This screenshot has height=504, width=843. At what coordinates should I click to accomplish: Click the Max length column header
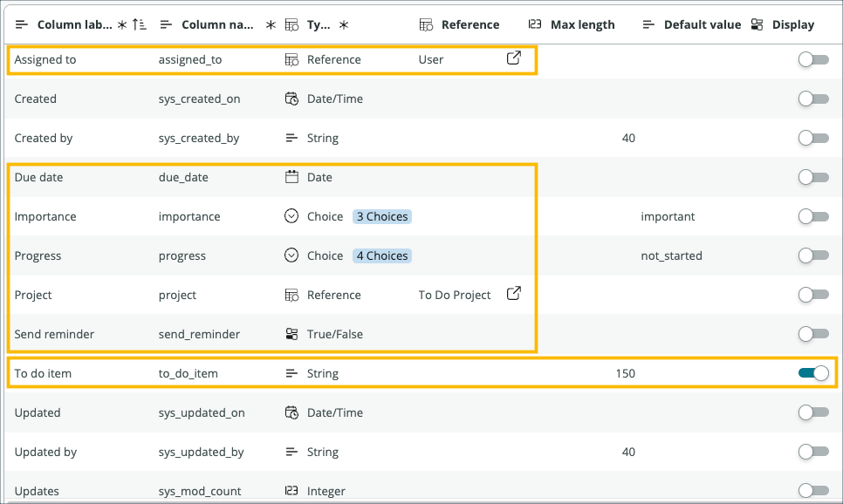coord(582,24)
